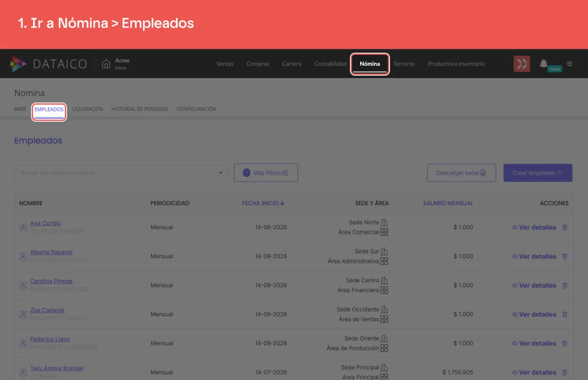Click the person icon beside Carolina Pineda
The image size is (588, 380).
pyautogui.click(x=23, y=285)
